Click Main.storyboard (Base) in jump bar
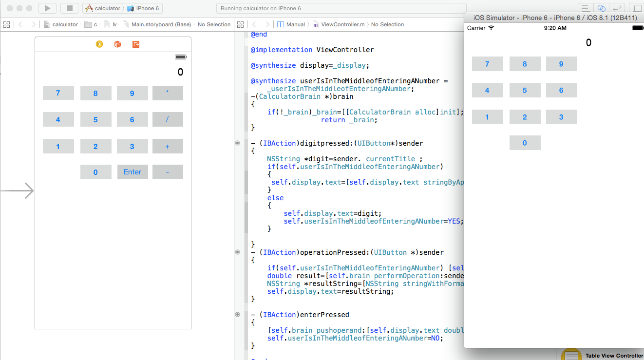Viewport: 644px width, 360px height. coord(157,24)
